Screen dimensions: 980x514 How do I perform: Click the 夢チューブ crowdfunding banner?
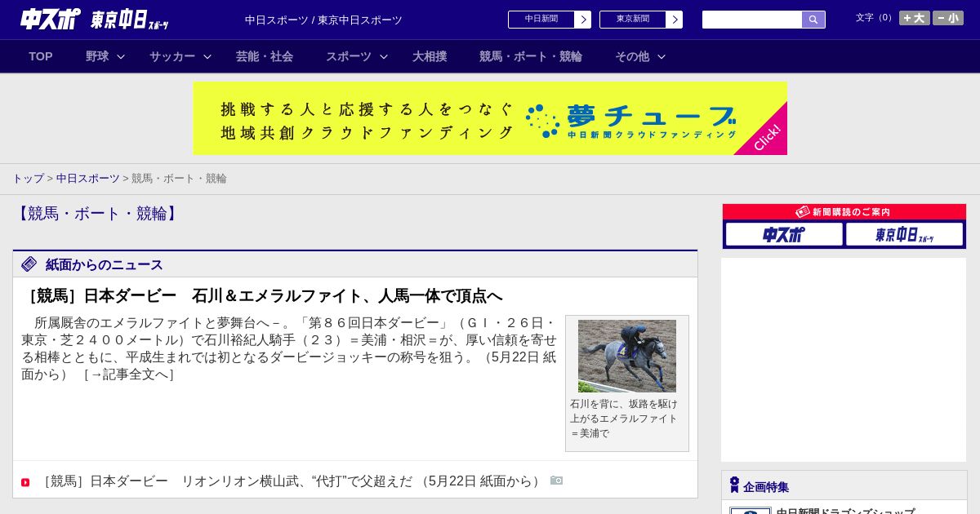click(x=490, y=118)
